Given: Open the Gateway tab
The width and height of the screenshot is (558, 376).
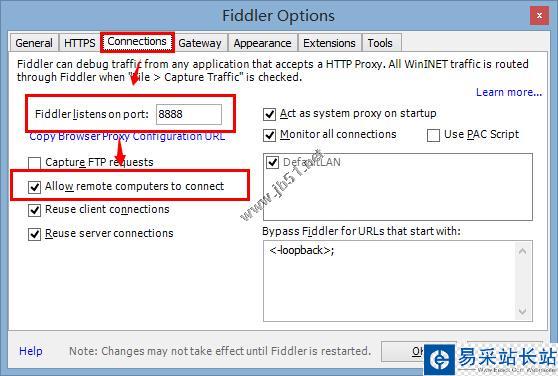Looking at the screenshot, I should [200, 43].
